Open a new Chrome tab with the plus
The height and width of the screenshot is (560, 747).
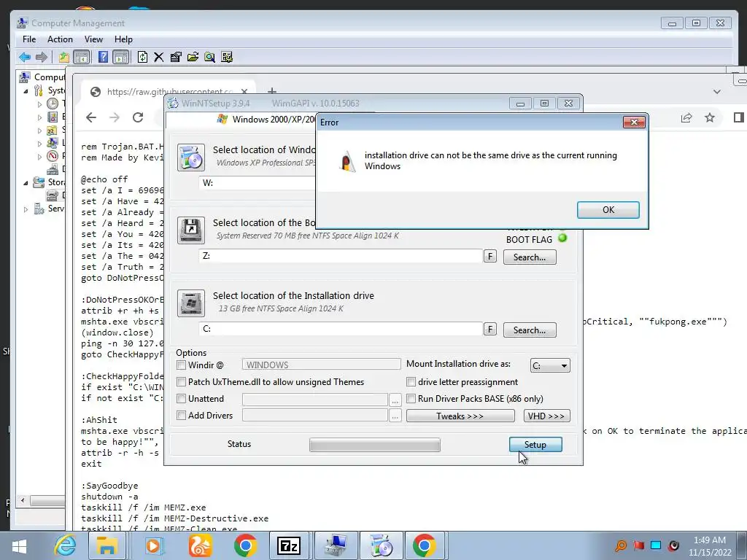[272, 90]
